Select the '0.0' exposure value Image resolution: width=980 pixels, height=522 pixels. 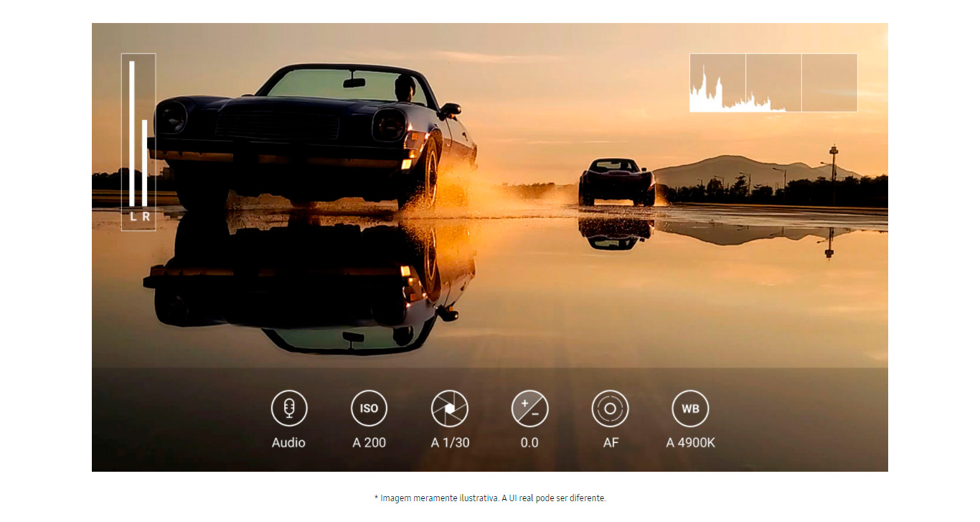pyautogui.click(x=529, y=442)
